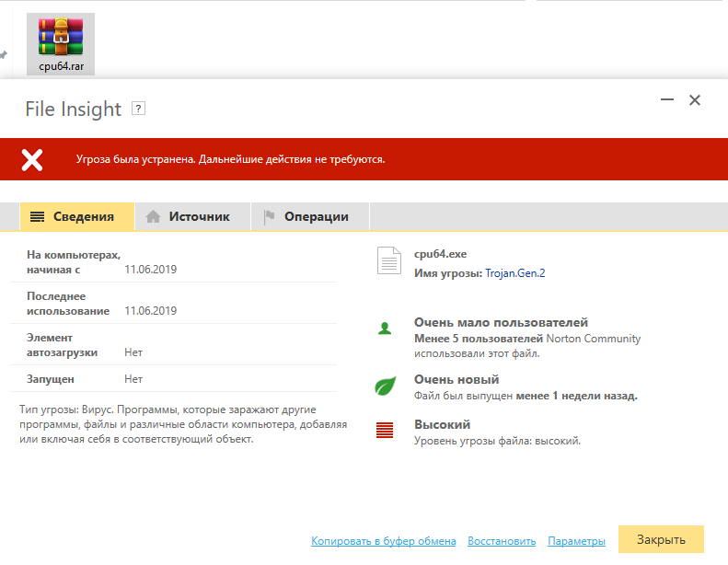Click the Очень мало пользователей heading
Screen dimensions: 728x565
501,322
